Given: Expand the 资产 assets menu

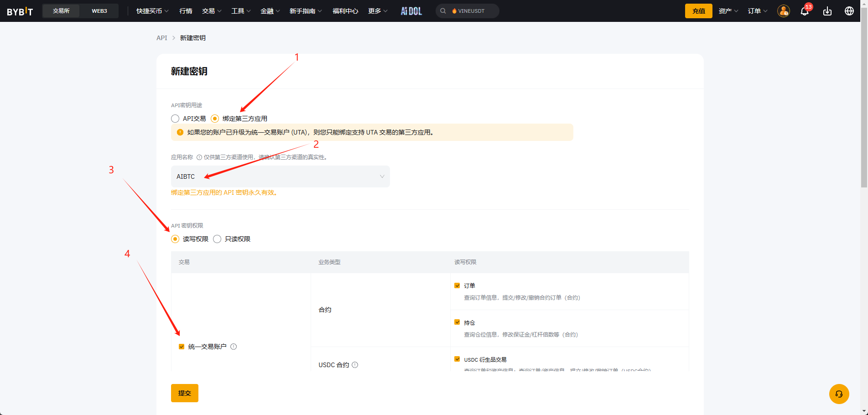Looking at the screenshot, I should tap(728, 11).
